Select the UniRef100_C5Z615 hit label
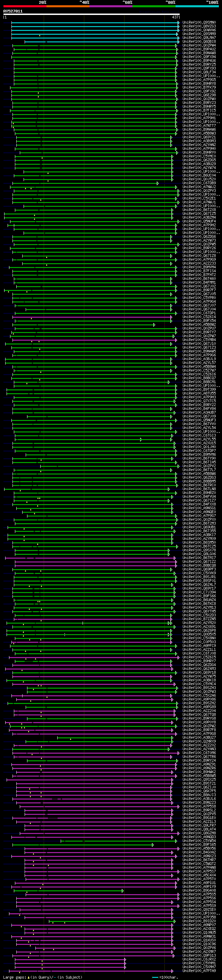 click(199, 657)
